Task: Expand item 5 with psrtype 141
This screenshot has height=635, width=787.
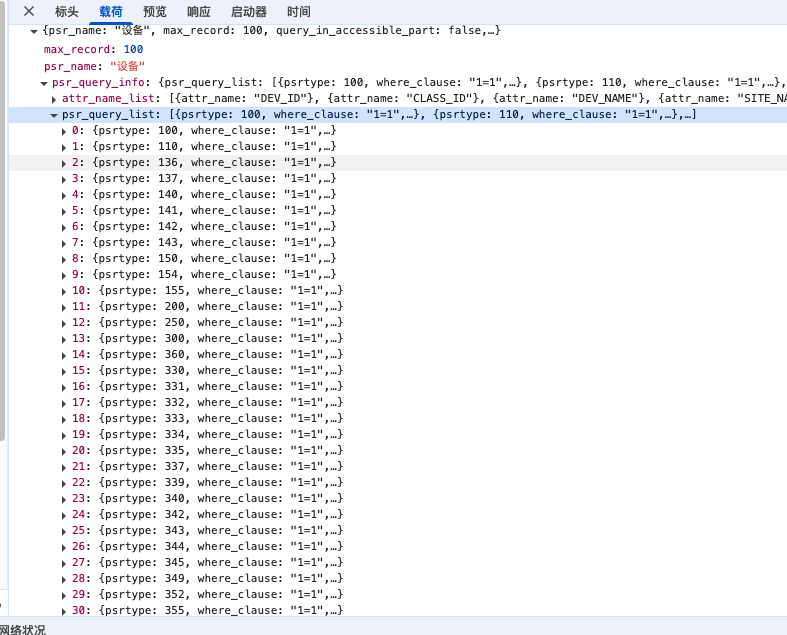Action: [64, 212]
